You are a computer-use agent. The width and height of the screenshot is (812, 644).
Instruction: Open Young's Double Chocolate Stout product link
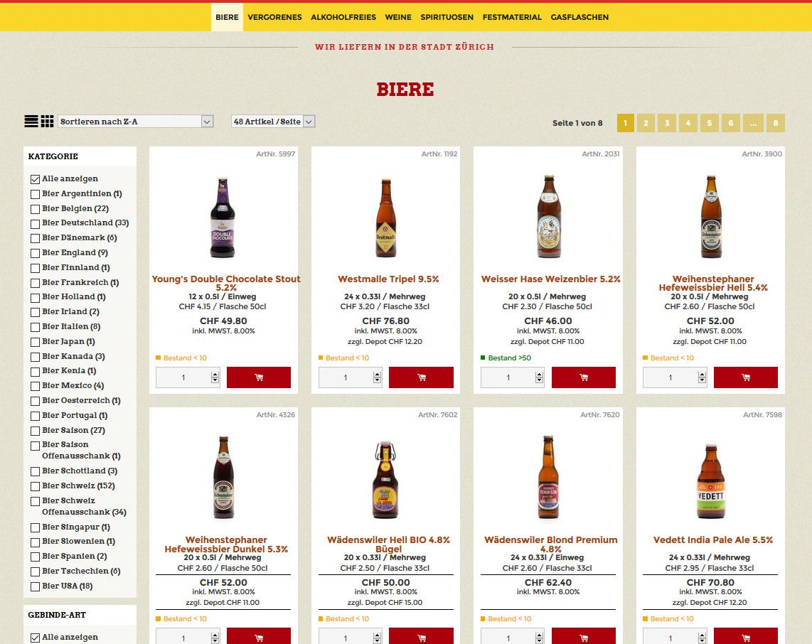(x=226, y=283)
